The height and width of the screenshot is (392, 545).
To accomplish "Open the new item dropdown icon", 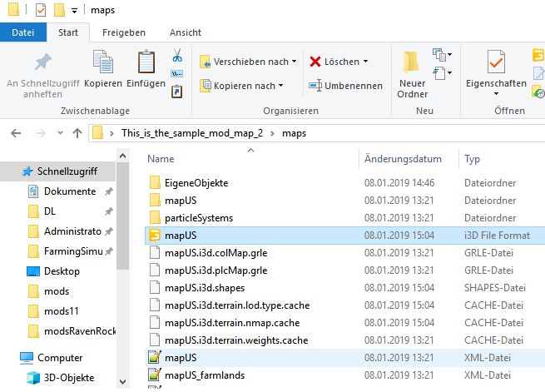I will pyautogui.click(x=442, y=55).
